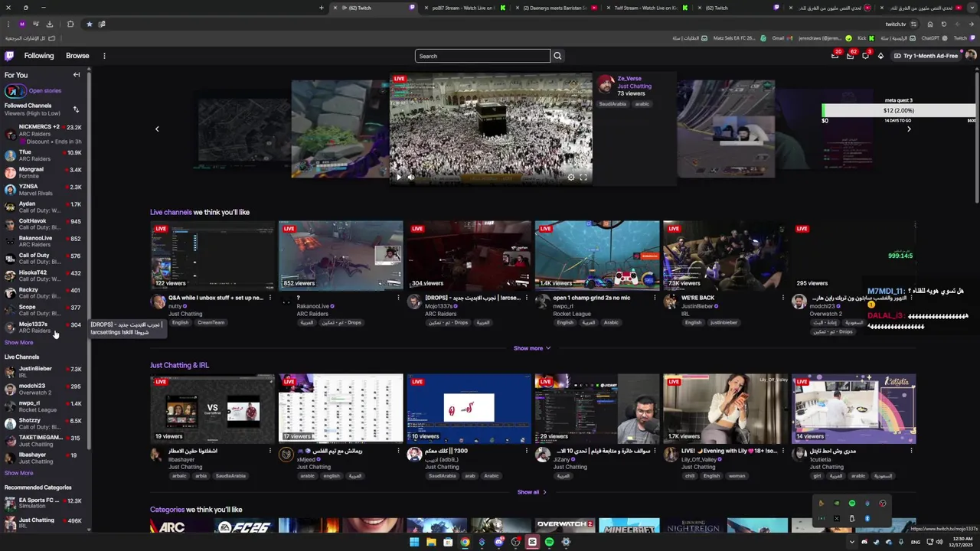Click the CreamTeam tag under nutty
Viewport: 980px width, 551px height.
(x=211, y=322)
